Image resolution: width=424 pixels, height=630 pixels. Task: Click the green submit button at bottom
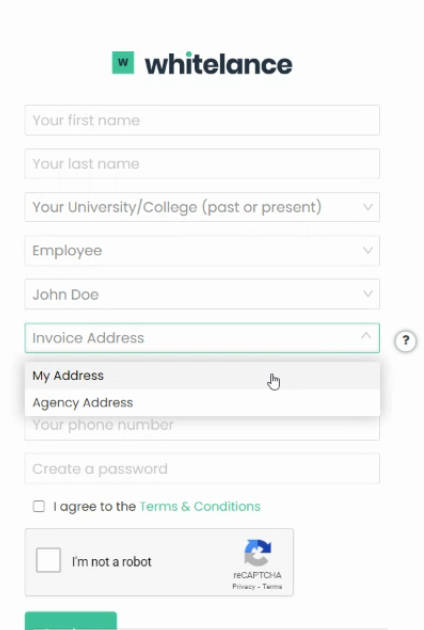pyautogui.click(x=71, y=621)
